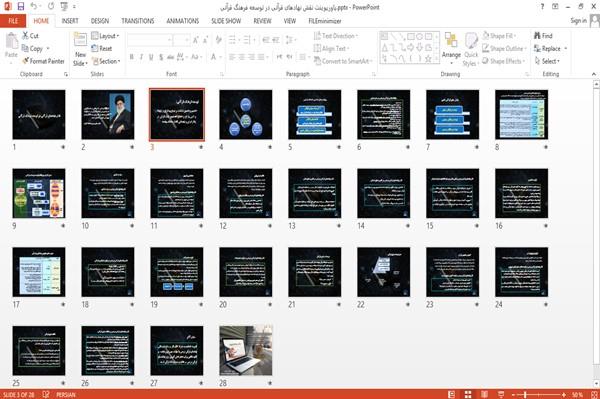Expand Shape Outline options

click(x=504, y=48)
